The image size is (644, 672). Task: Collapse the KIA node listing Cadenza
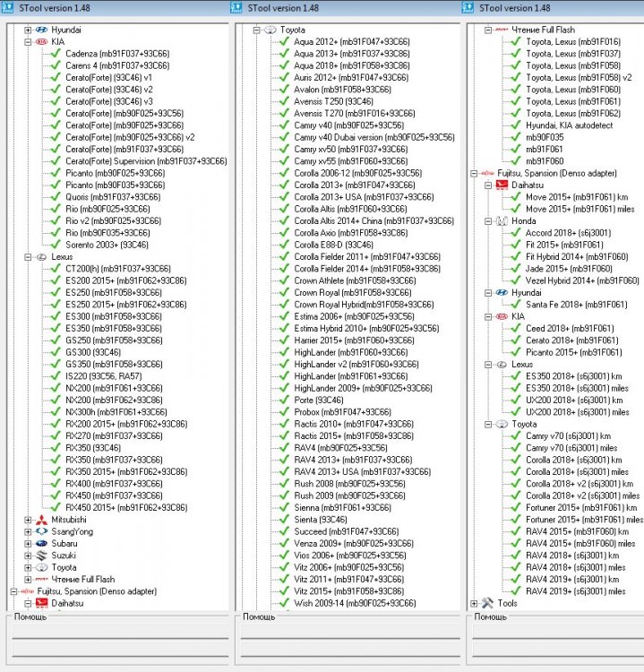tap(28, 42)
